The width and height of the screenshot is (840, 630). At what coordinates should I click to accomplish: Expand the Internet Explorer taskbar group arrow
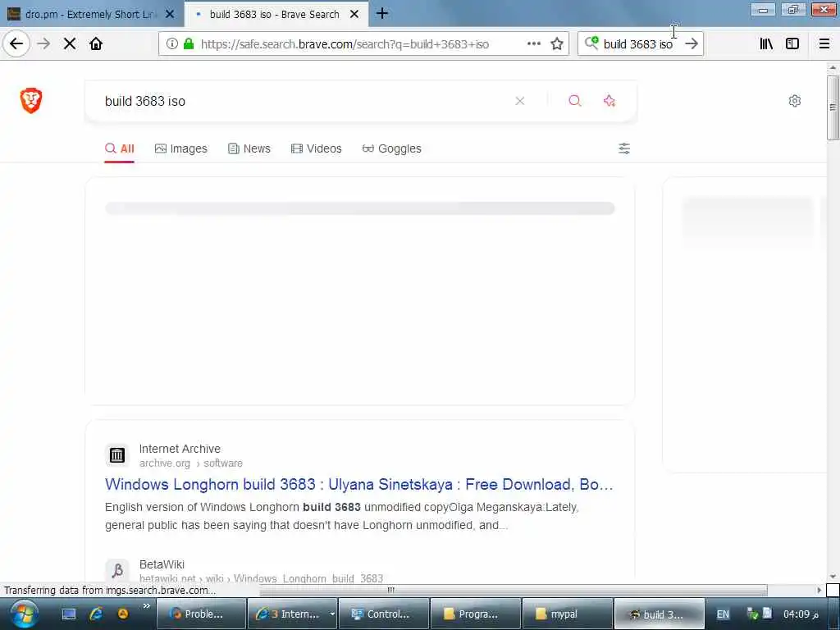click(332, 614)
